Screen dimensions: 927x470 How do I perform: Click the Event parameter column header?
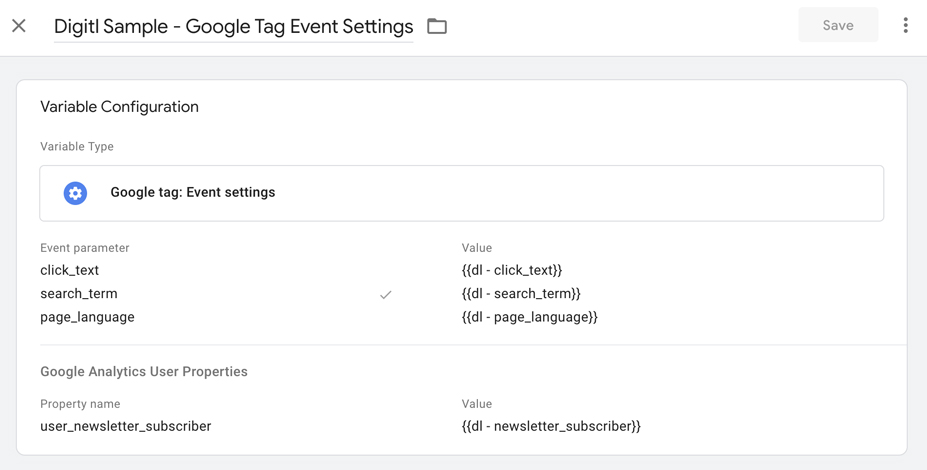point(85,248)
